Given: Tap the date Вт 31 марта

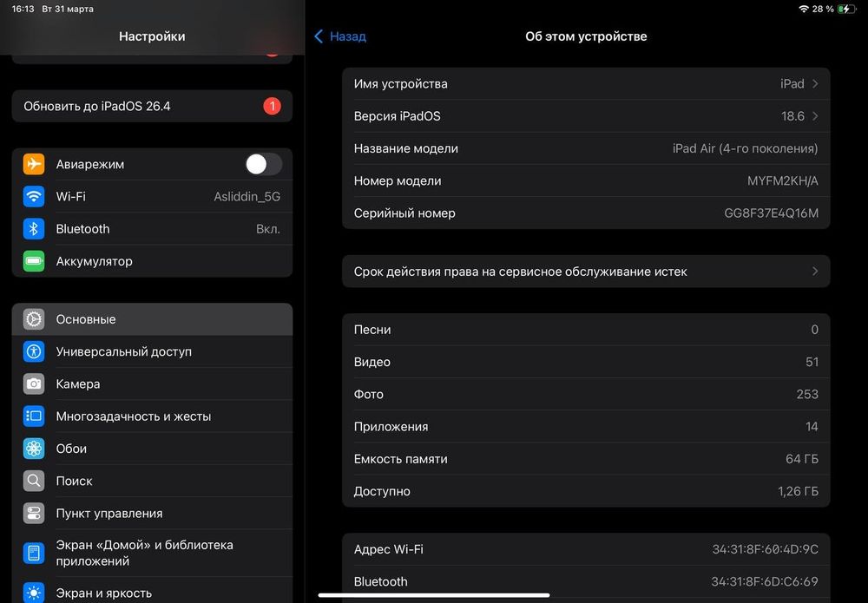Looking at the screenshot, I should [68, 9].
